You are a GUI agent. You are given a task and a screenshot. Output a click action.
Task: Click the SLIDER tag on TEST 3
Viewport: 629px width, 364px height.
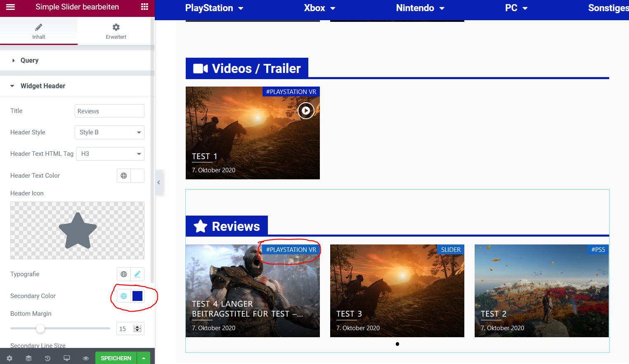coord(451,249)
